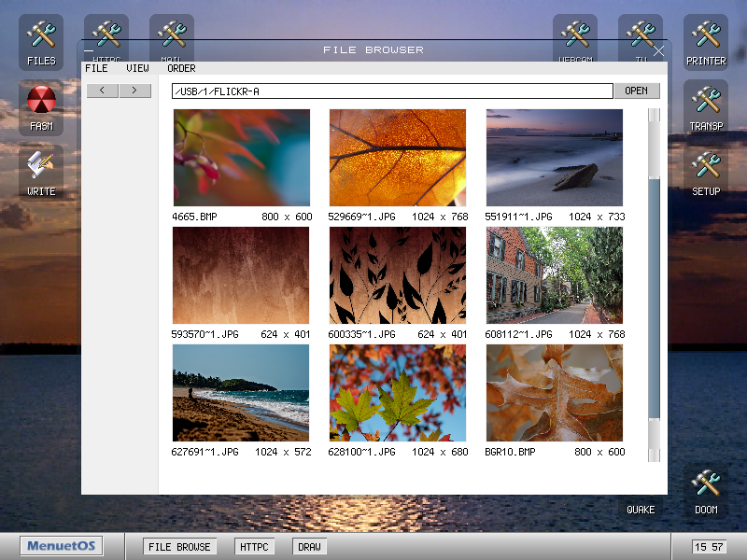This screenshot has width=747, height=560.
Task: Open the VIEW menu
Action: 137,68
